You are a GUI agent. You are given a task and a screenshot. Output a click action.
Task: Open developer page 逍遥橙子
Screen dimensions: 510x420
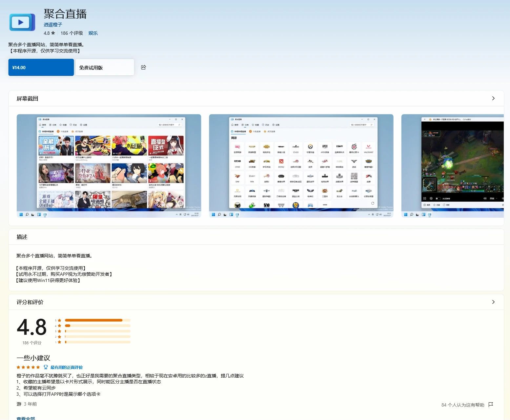[53, 25]
